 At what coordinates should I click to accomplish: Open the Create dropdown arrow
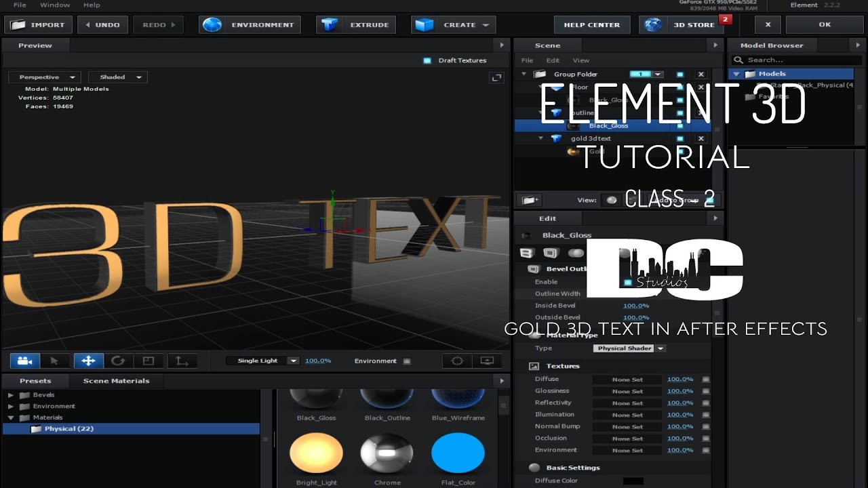pyautogui.click(x=486, y=25)
